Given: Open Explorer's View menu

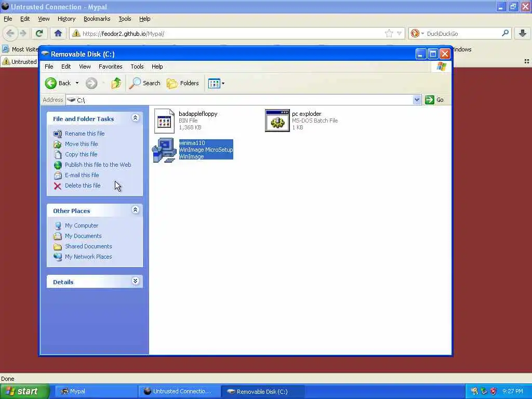Looking at the screenshot, I should 85,66.
